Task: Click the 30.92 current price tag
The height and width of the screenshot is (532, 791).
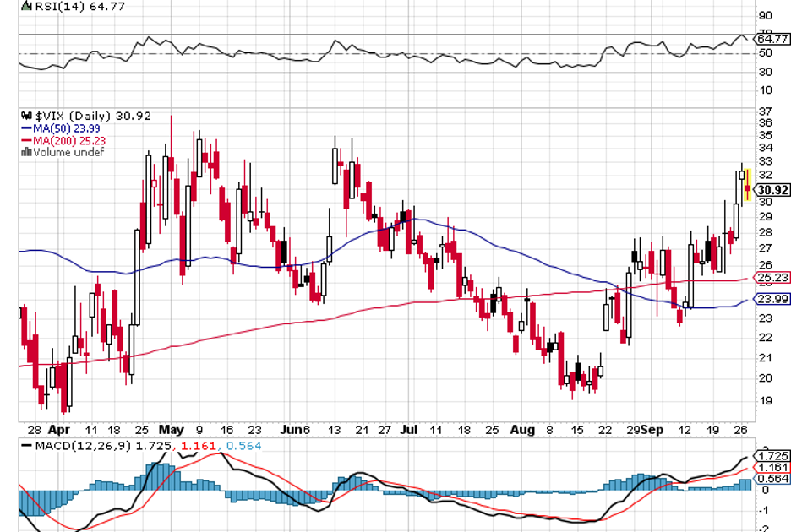Action: (x=772, y=190)
